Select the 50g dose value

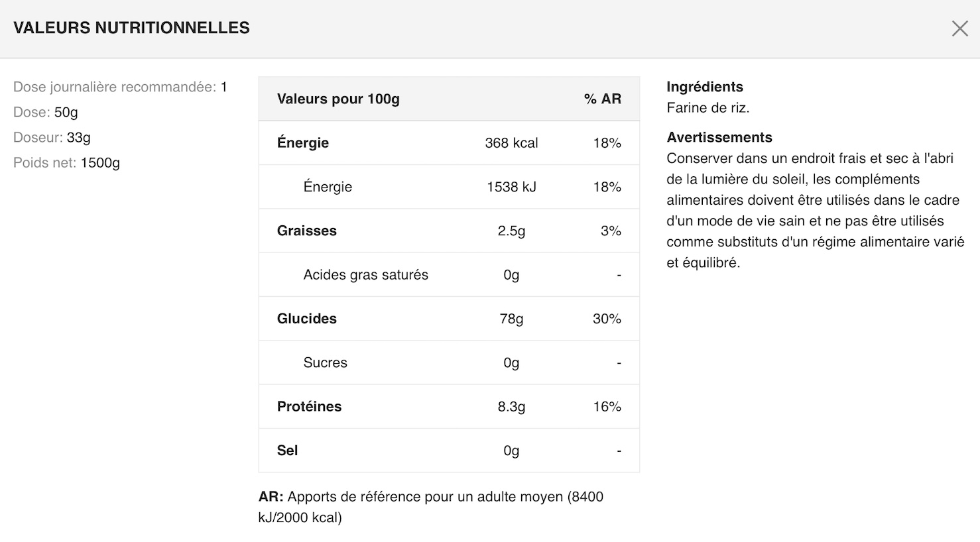pos(66,112)
